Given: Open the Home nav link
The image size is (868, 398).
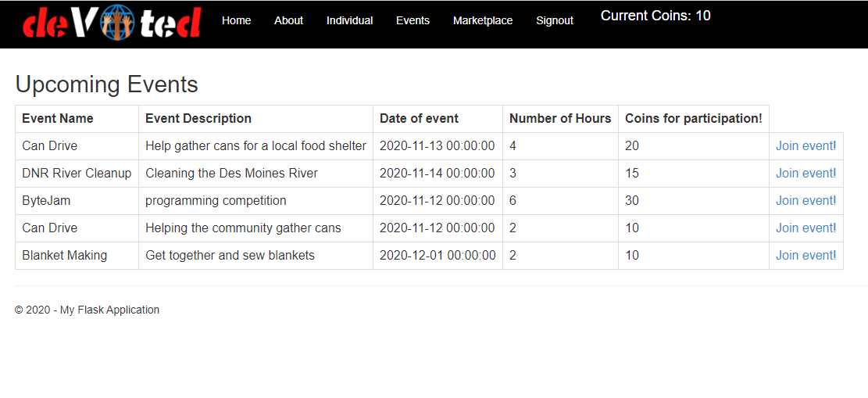Looking at the screenshot, I should [237, 20].
